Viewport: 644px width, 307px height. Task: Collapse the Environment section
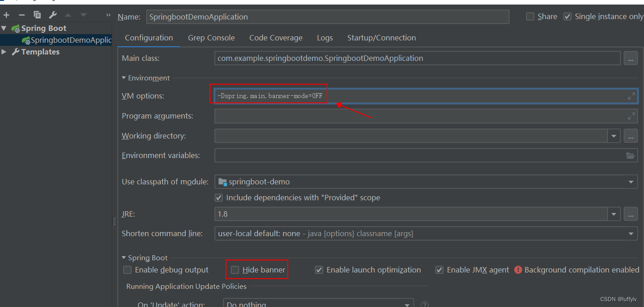click(x=124, y=78)
